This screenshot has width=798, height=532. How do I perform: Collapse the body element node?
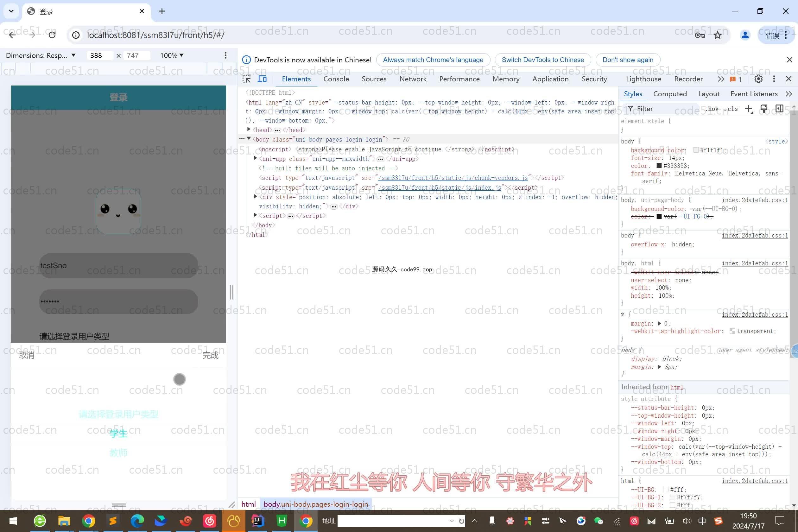(249, 139)
